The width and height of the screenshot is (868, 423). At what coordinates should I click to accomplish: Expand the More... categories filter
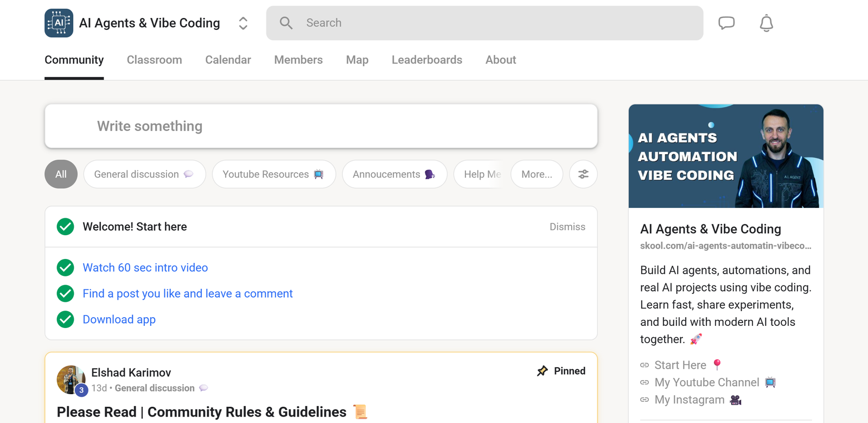[537, 174]
